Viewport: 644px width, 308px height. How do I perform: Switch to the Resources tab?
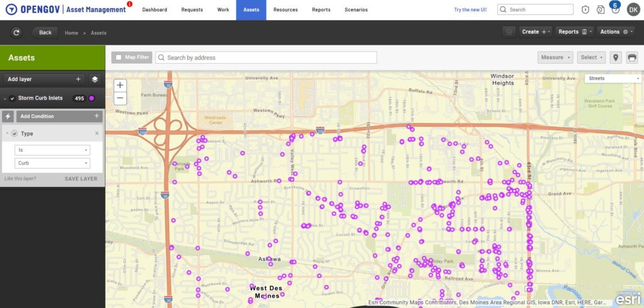[286, 10]
